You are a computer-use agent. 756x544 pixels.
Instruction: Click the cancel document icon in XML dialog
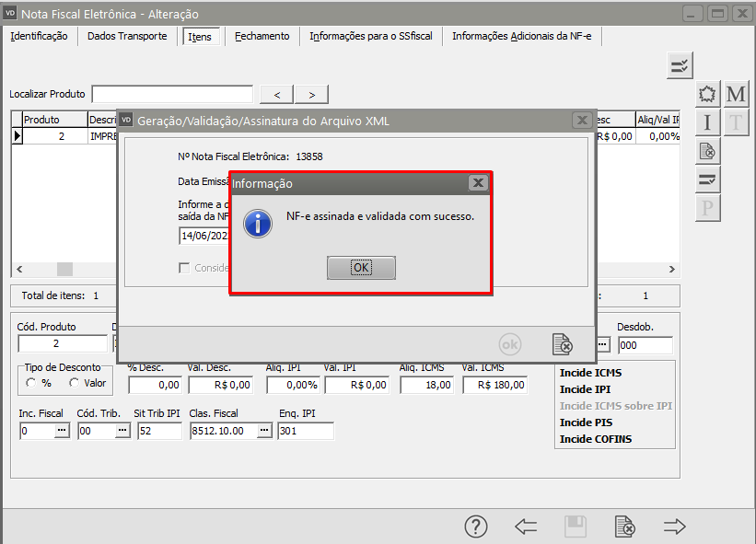tap(562, 344)
